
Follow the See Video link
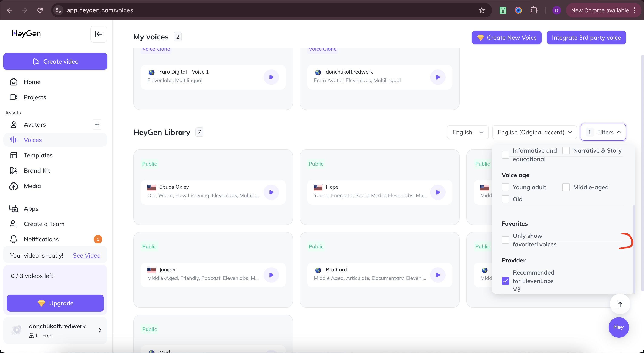click(86, 255)
